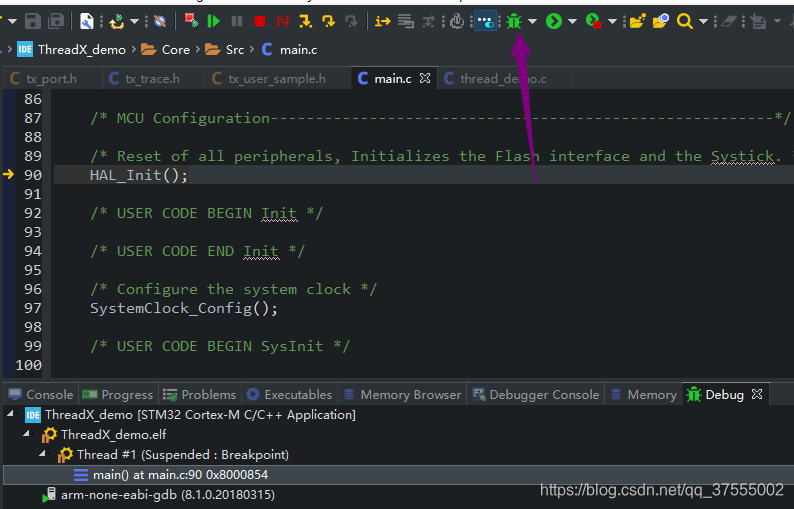Open External Tools dropdown arrow
Screen dimensions: 794x509
click(x=612, y=22)
